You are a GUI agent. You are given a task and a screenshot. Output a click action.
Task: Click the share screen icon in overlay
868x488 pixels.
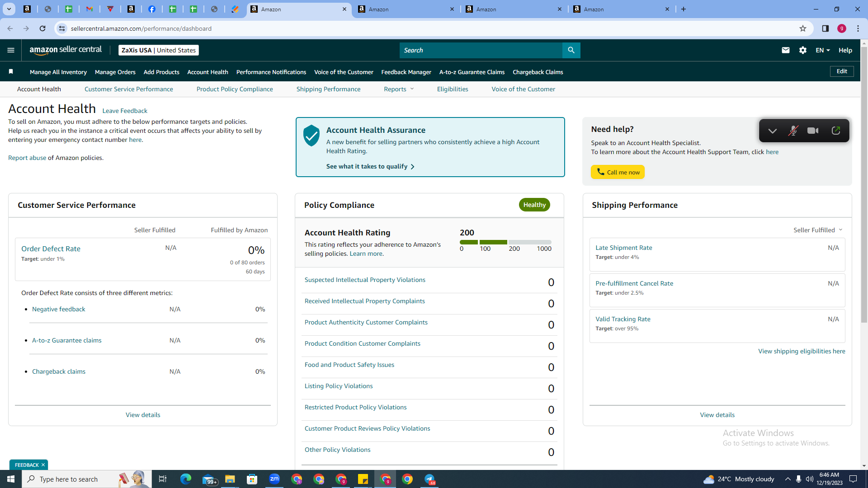point(836,131)
